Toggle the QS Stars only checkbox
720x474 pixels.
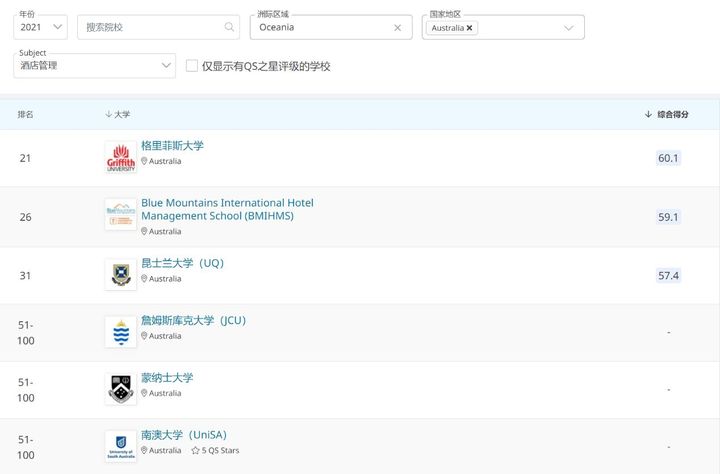pyautogui.click(x=191, y=66)
